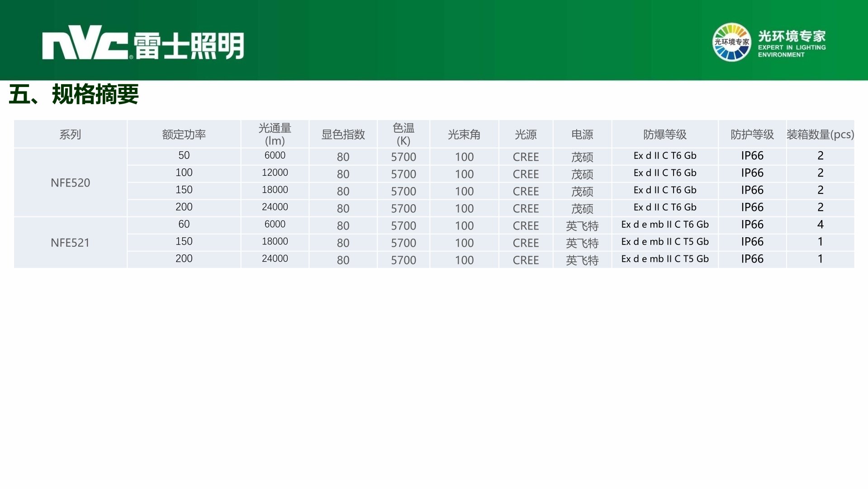The height and width of the screenshot is (489, 868).
Task: Click the 防爆等级 column header
Action: coord(664,134)
